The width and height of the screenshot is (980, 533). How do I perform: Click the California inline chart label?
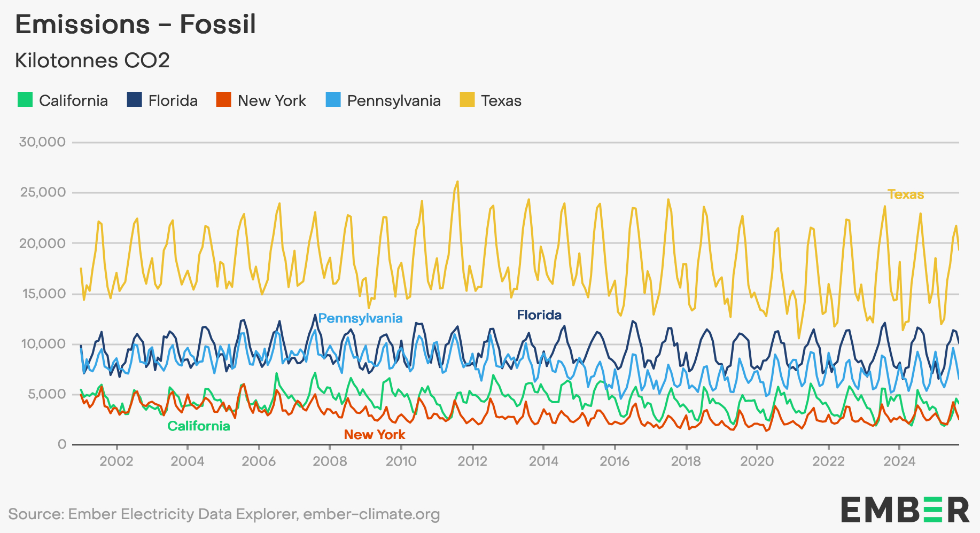198,426
